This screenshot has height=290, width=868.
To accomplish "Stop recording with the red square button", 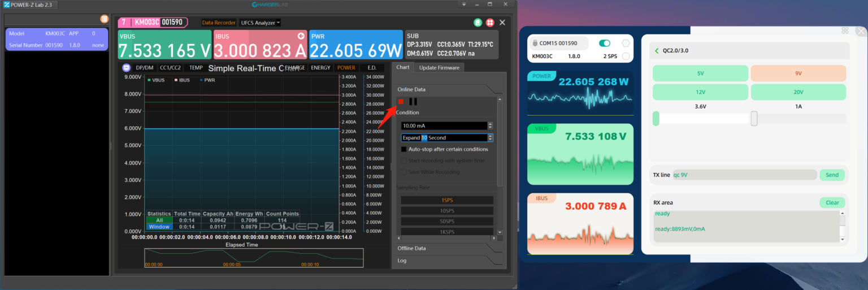I will pos(401,102).
